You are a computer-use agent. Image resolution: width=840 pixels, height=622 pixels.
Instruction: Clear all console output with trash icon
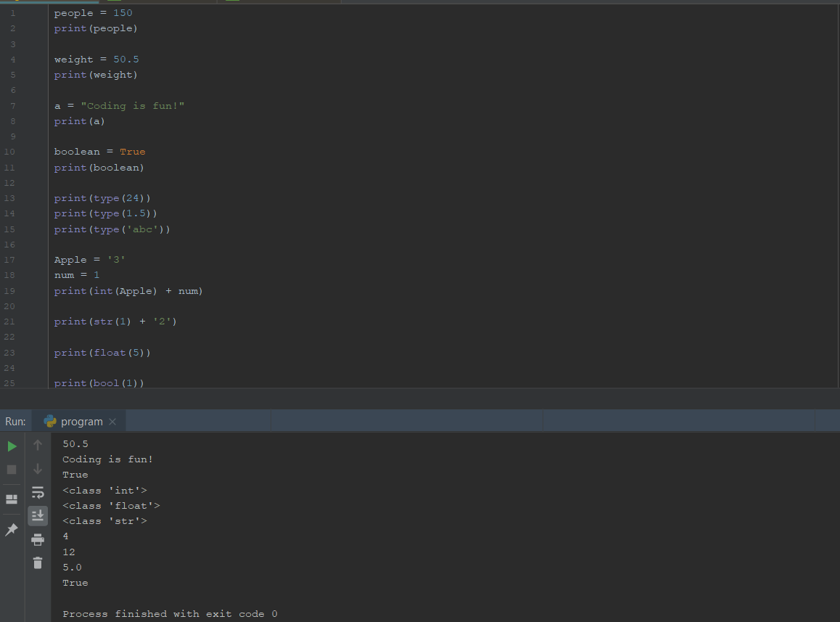(38, 562)
